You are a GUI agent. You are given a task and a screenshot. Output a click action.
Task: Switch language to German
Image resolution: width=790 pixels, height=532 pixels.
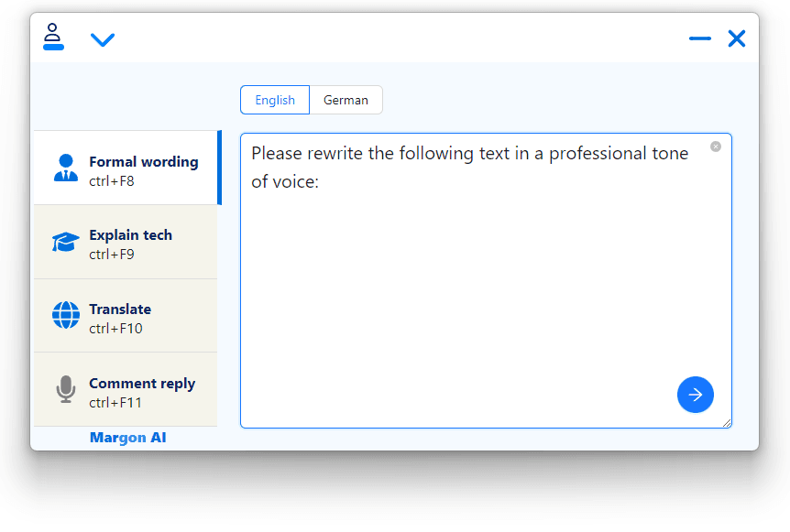(346, 100)
